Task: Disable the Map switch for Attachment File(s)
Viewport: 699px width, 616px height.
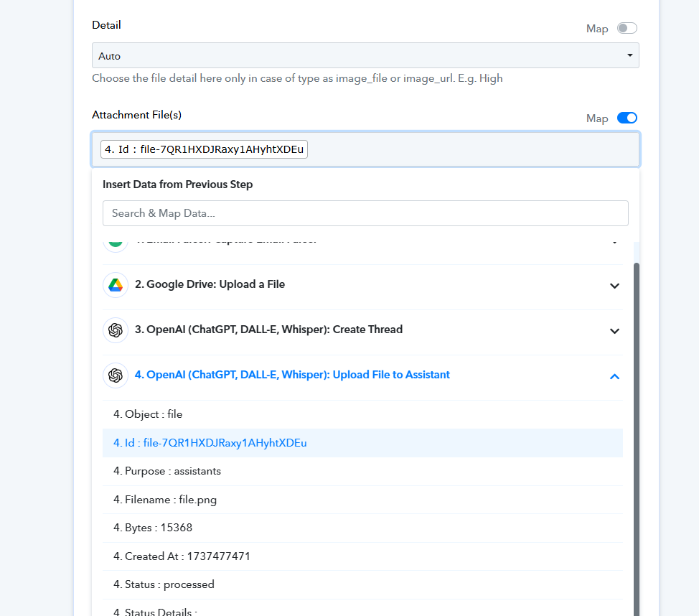Action: (x=627, y=118)
